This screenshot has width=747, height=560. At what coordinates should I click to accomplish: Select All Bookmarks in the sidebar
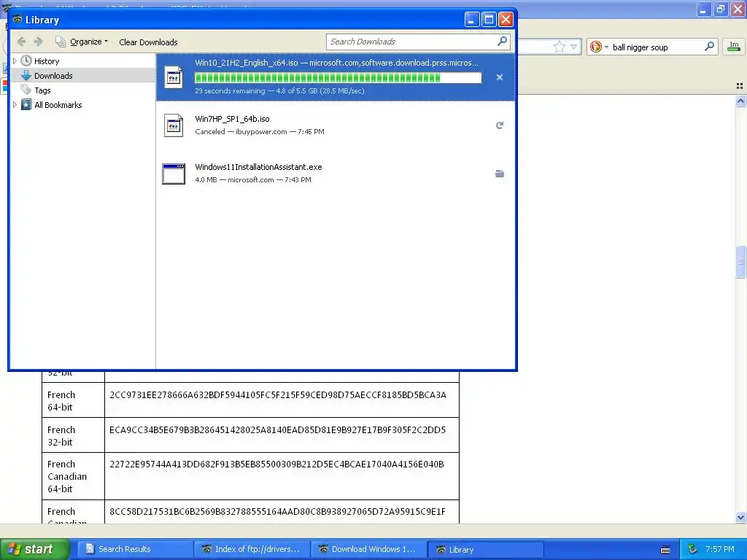coord(58,105)
